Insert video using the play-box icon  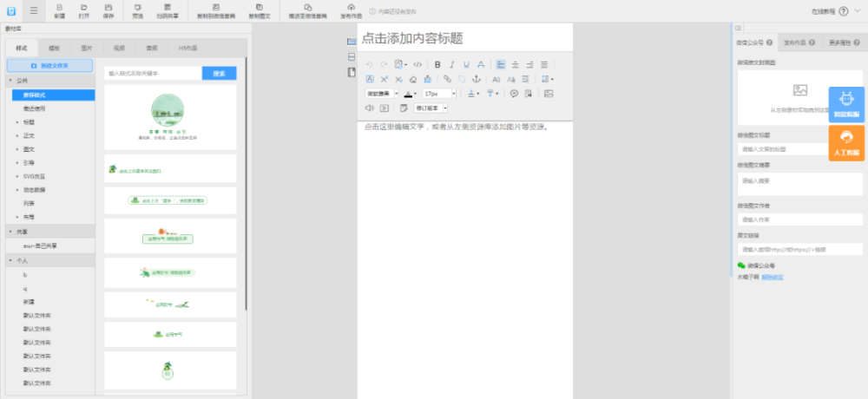[385, 108]
